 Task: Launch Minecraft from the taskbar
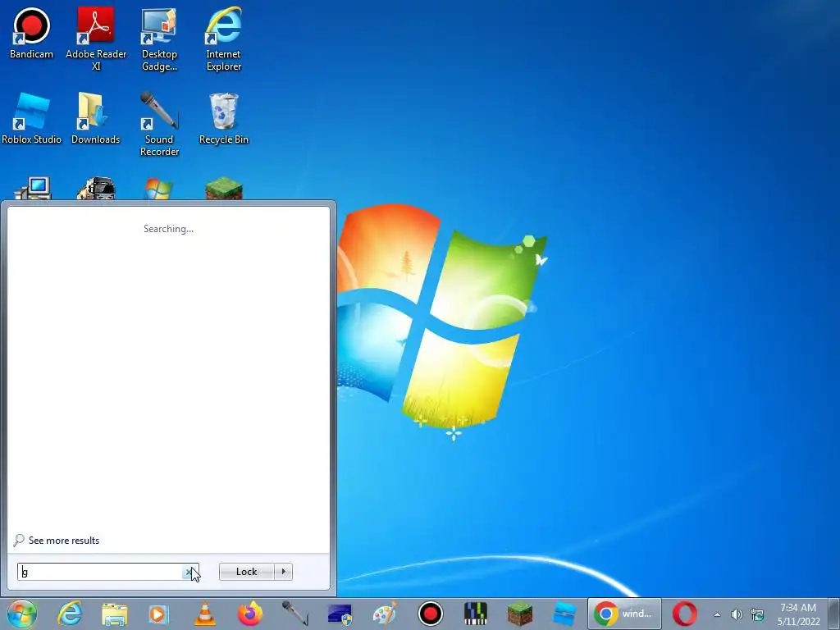tap(519, 614)
